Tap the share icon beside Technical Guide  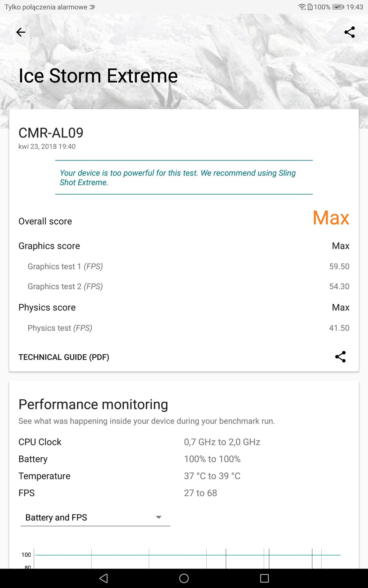pyautogui.click(x=340, y=357)
